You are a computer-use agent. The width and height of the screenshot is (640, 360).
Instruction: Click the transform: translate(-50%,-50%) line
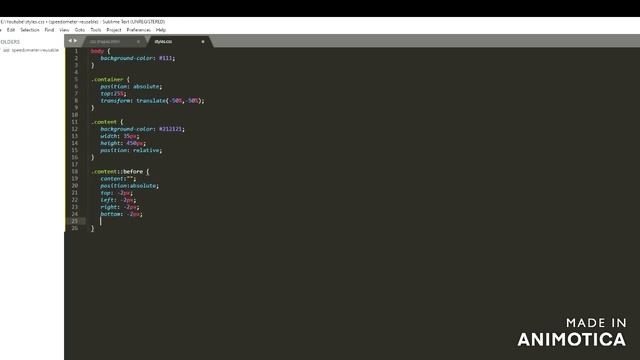pyautogui.click(x=152, y=100)
